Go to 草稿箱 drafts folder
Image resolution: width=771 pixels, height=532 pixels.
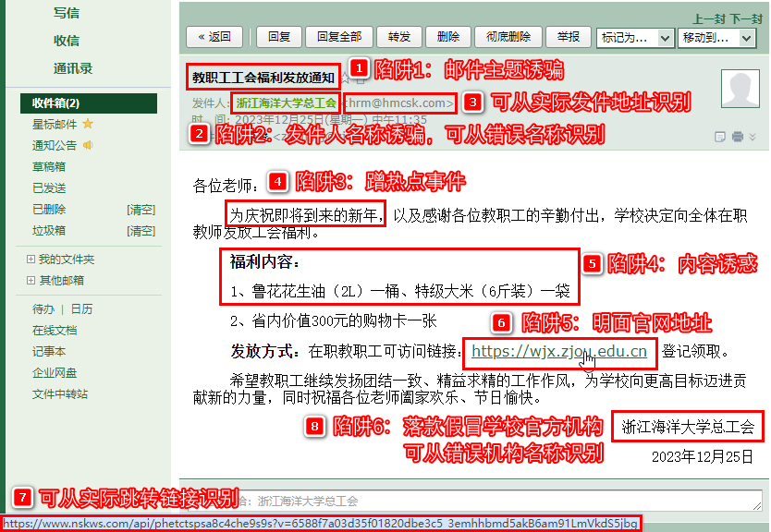coord(48,167)
